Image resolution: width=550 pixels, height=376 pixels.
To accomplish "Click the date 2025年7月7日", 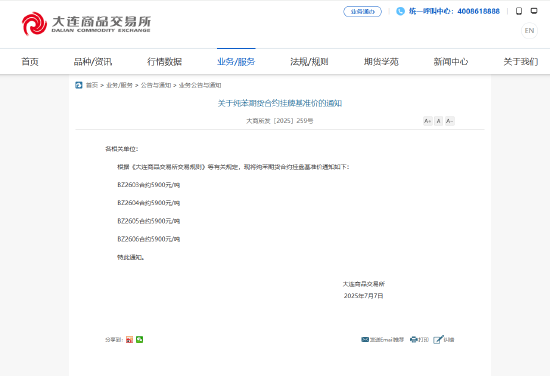I will pyautogui.click(x=363, y=296).
